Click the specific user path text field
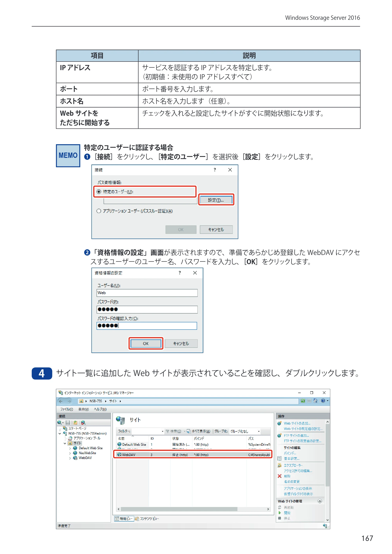This screenshot has width=392, height=554. pyautogui.click(x=150, y=201)
